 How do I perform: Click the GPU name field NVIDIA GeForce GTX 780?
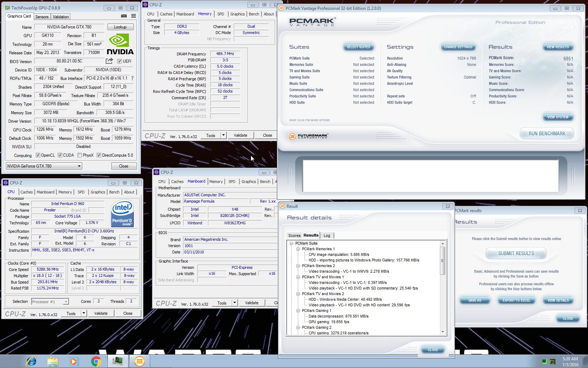coord(69,27)
